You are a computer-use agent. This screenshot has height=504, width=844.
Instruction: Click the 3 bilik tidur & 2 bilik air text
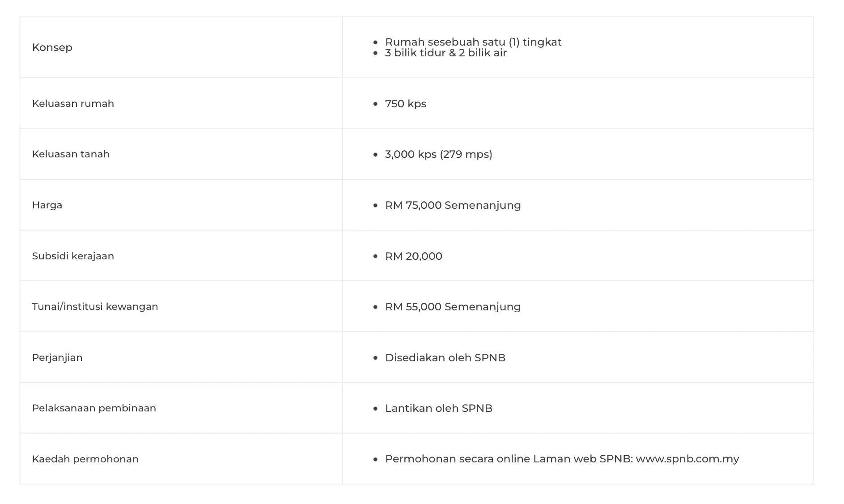(x=445, y=53)
